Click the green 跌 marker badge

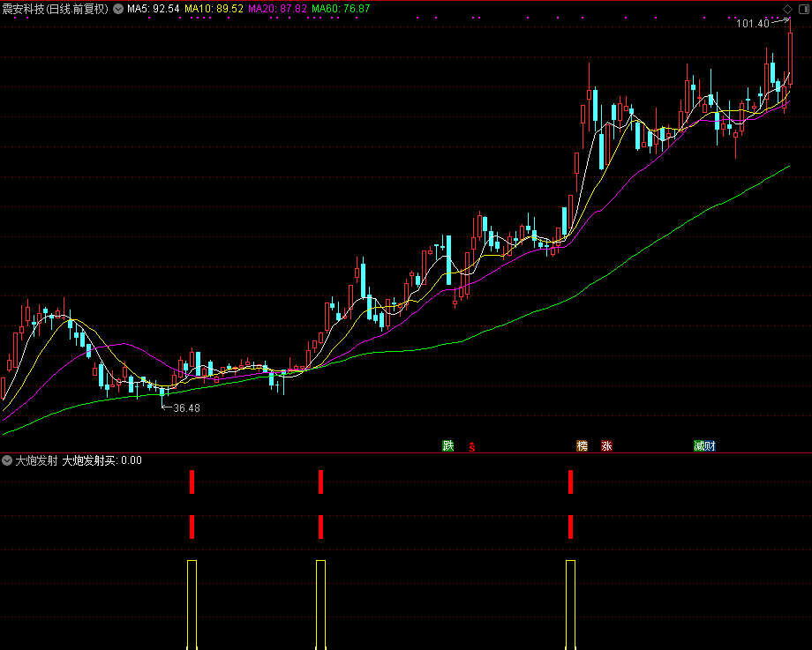pos(448,445)
